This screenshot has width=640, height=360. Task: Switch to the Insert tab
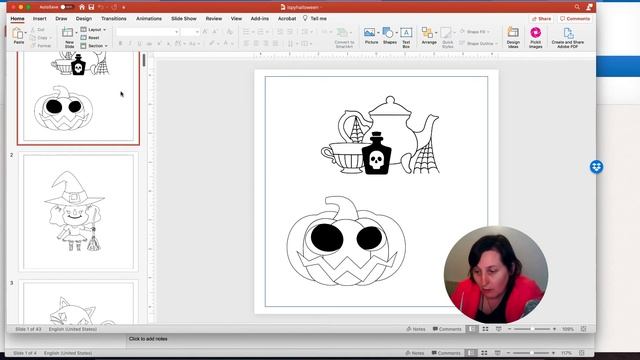[40, 19]
